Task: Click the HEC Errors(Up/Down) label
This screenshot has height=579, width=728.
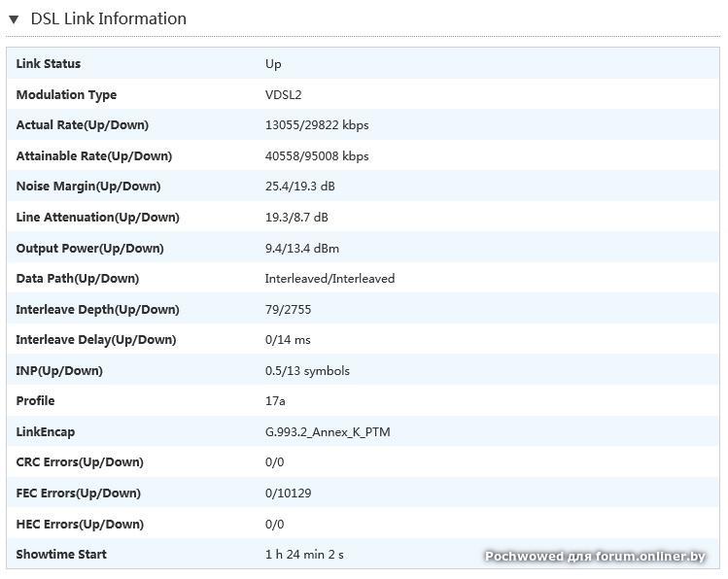Action: click(x=80, y=525)
